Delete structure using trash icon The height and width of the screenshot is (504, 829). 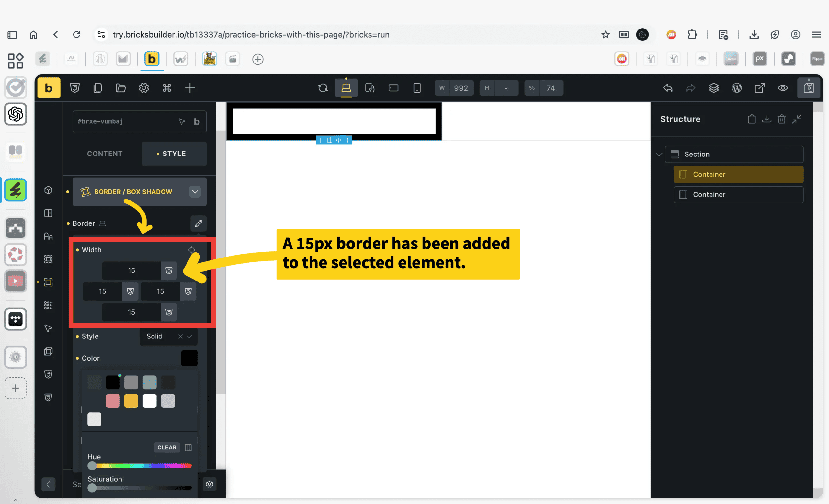[782, 119]
